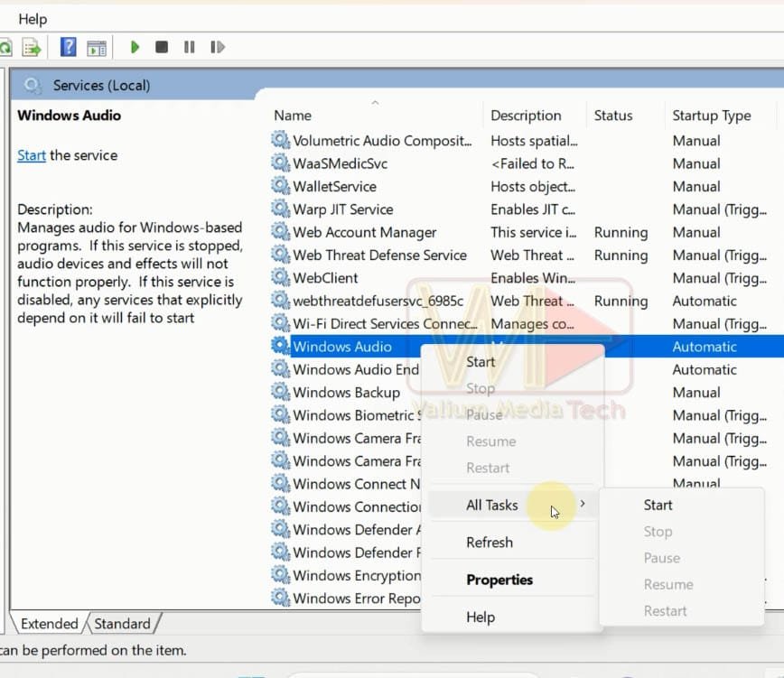
Task: Click '<Failed to R...' description of WaaSMedicSvc
Action: coord(533,163)
